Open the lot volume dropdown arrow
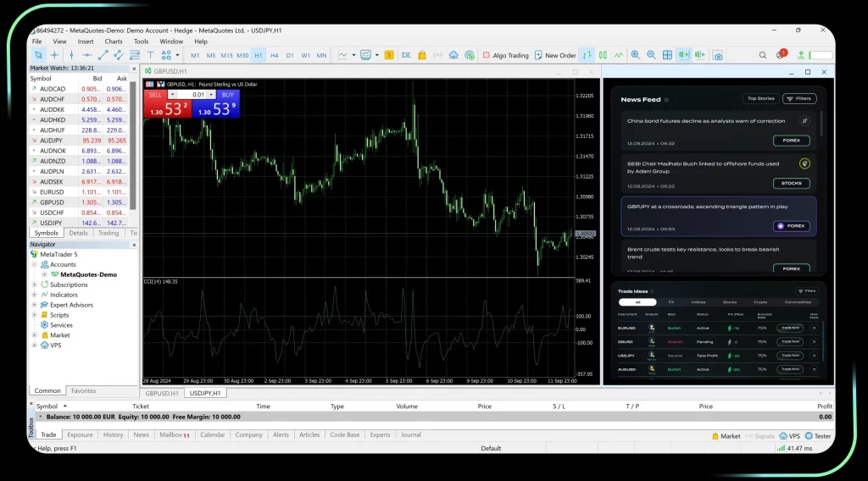 click(x=173, y=95)
